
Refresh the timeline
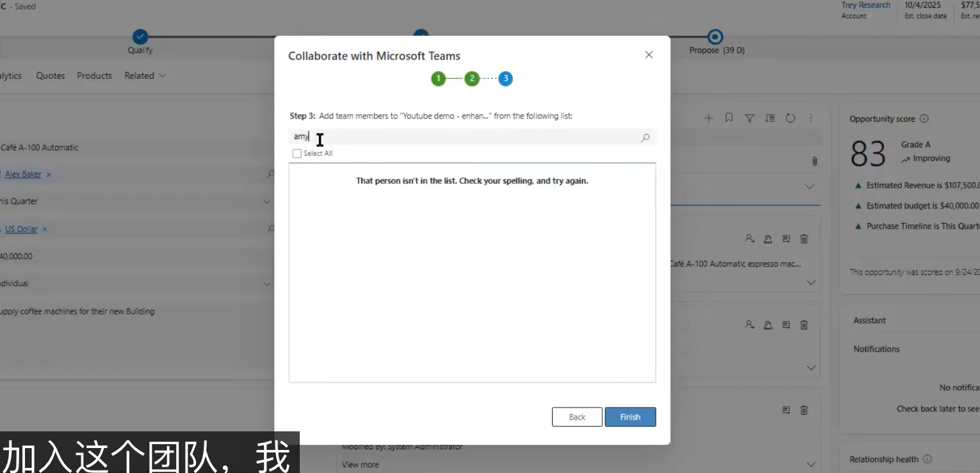click(x=790, y=118)
